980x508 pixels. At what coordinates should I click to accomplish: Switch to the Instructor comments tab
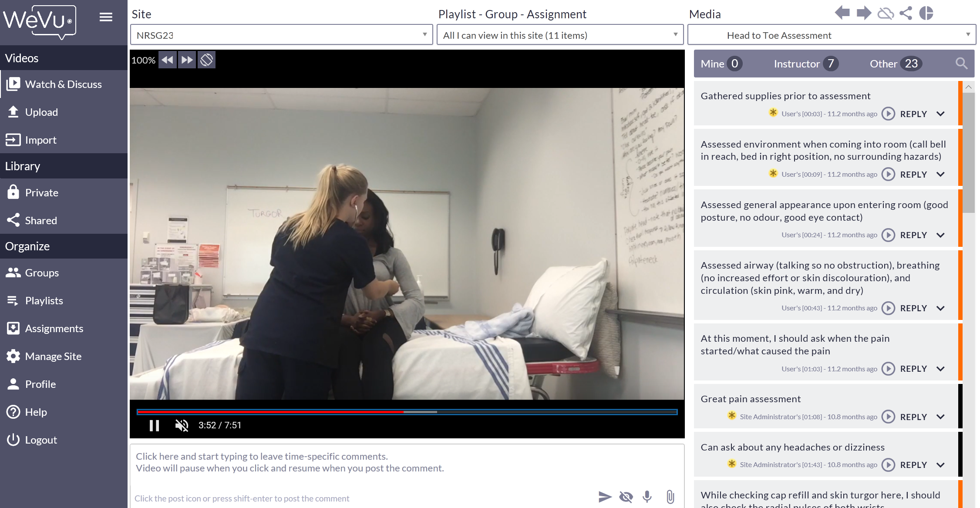click(805, 64)
